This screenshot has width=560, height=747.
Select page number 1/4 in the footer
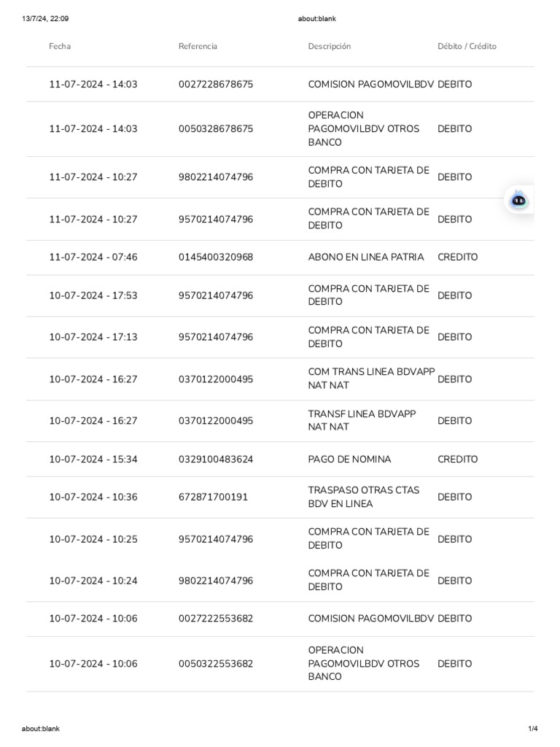[533, 729]
